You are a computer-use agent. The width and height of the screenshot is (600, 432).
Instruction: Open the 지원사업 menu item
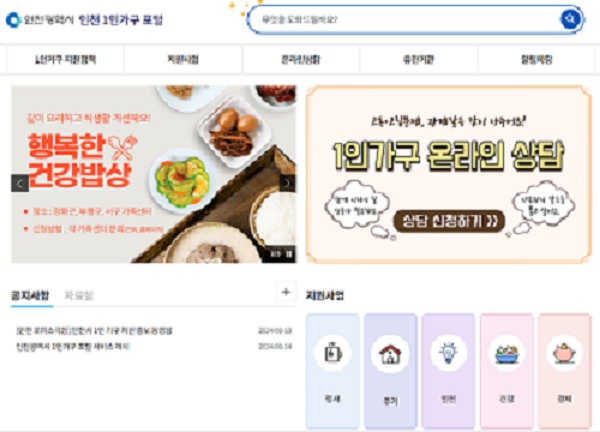[183, 59]
